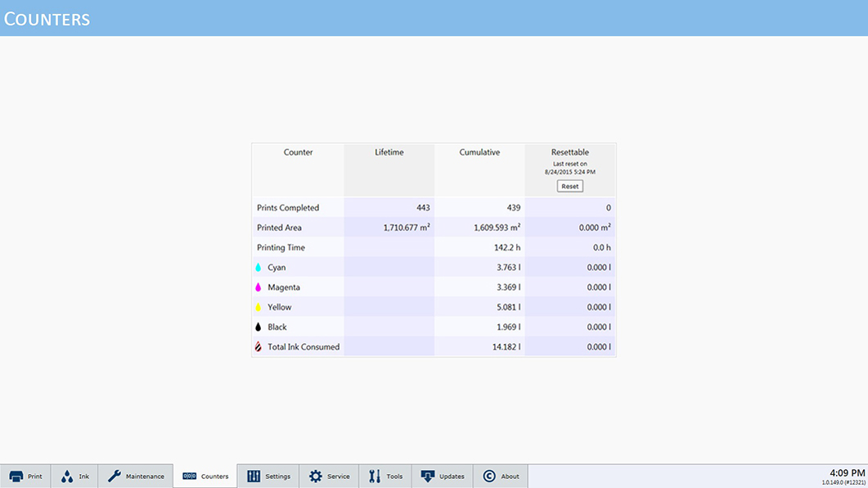Image resolution: width=868 pixels, height=488 pixels.
Task: Click the Updates download icon
Action: [428, 477]
